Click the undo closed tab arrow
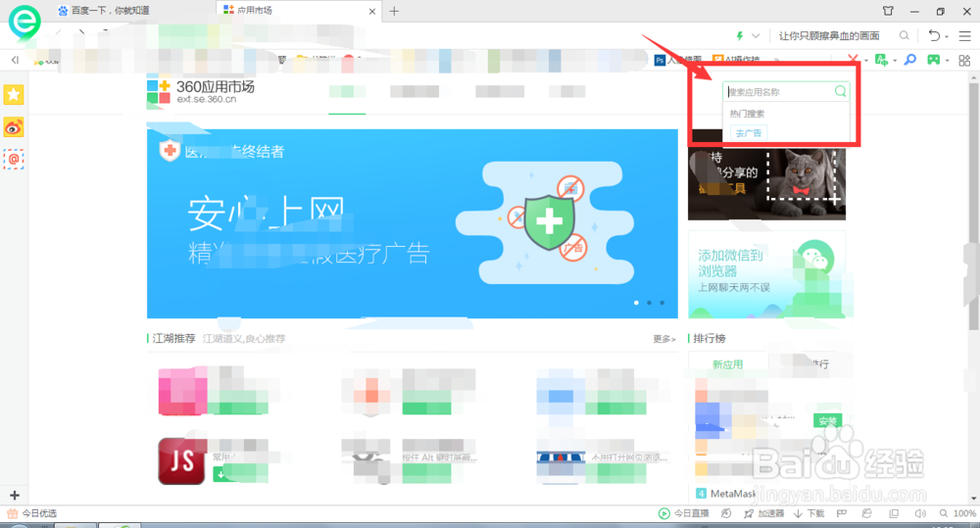 [x=934, y=35]
